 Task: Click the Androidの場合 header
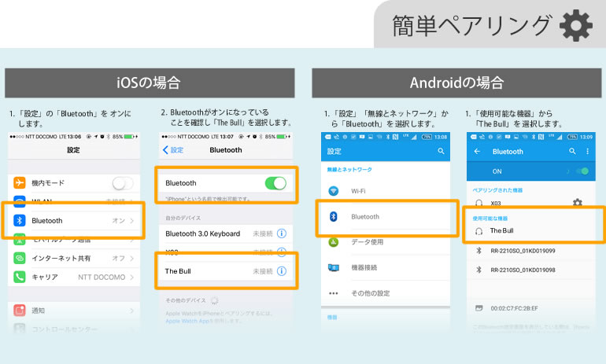456,83
